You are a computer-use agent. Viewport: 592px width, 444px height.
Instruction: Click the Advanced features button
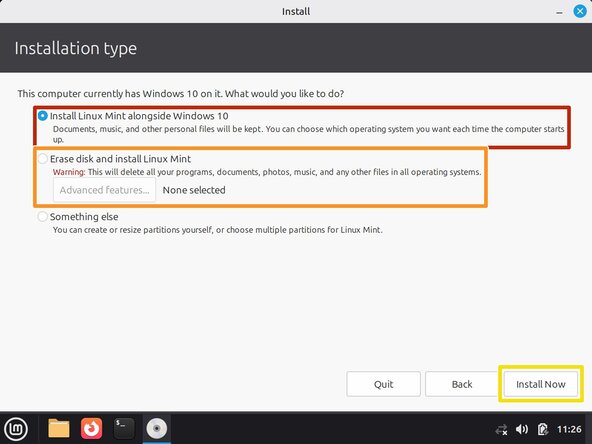click(104, 190)
